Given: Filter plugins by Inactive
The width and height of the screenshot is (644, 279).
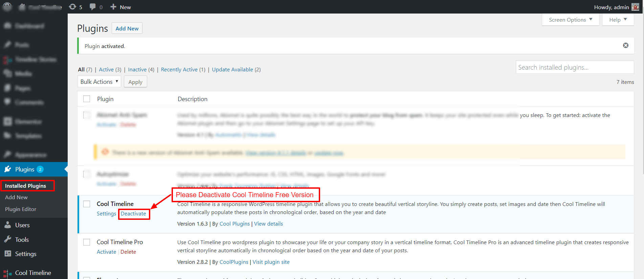Looking at the screenshot, I should pos(137,69).
